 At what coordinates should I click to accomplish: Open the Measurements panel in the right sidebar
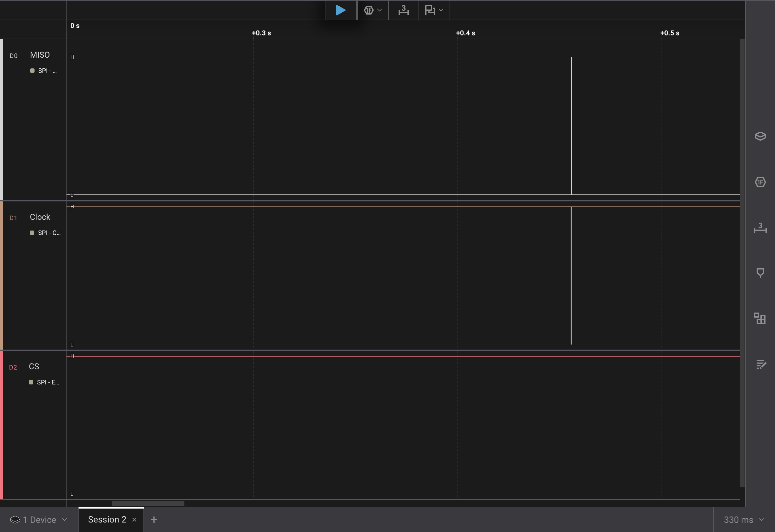pyautogui.click(x=761, y=229)
